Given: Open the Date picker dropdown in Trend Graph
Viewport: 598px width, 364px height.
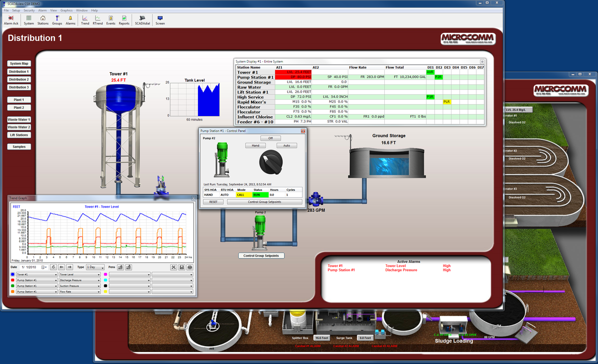Looking at the screenshot, I should pos(45,267).
